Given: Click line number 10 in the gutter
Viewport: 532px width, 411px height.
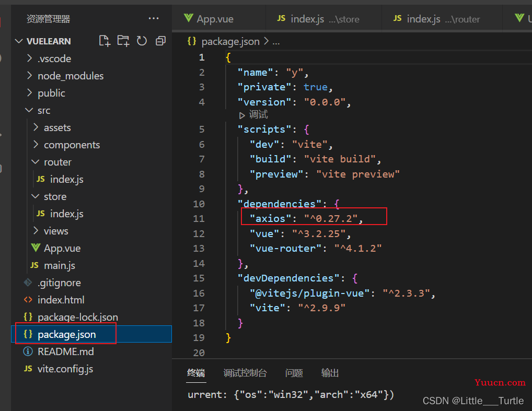Looking at the screenshot, I should point(199,204).
